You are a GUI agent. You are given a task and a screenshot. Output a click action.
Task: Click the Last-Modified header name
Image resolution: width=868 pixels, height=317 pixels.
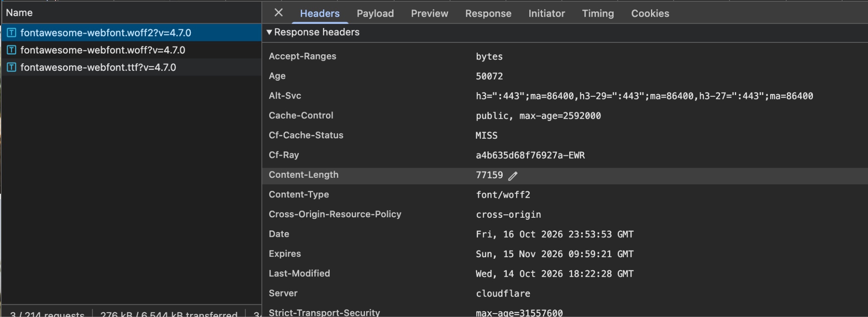coord(299,273)
